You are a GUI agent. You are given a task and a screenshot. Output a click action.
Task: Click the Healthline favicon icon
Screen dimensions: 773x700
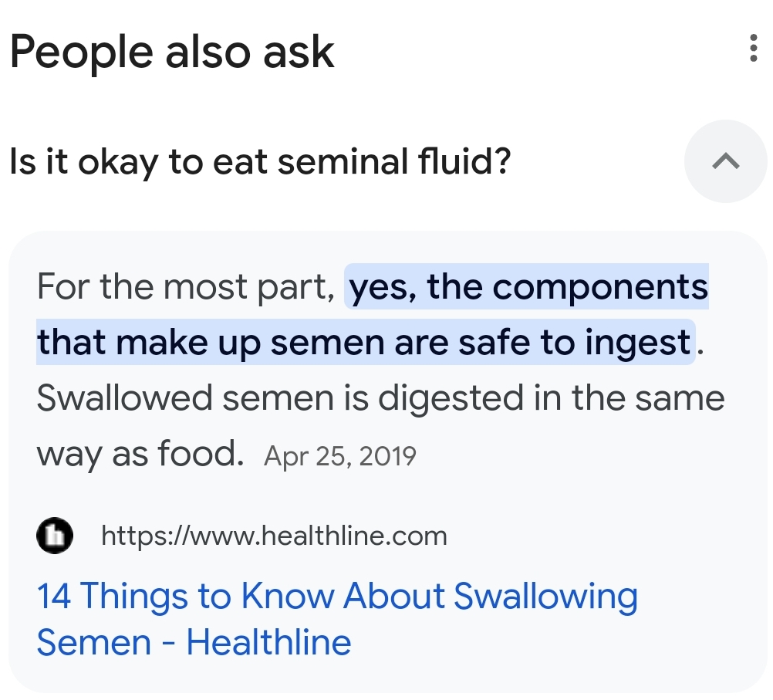click(x=55, y=536)
